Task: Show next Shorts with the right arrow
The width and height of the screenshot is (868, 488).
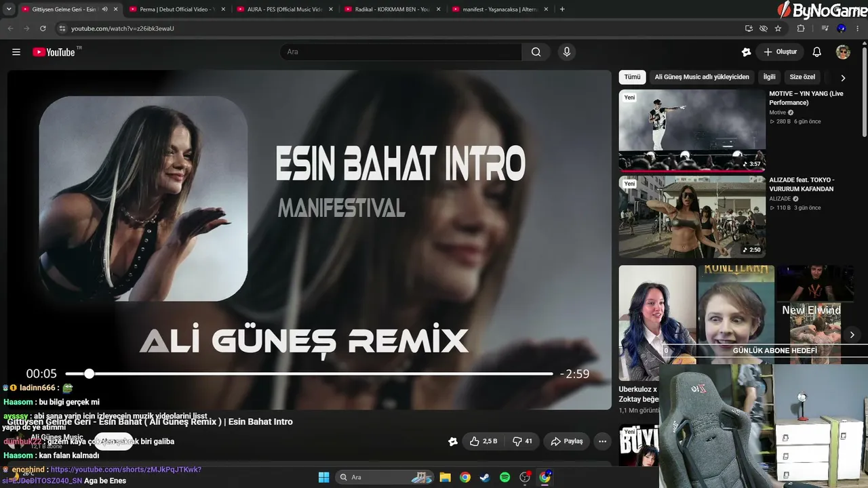Action: pyautogui.click(x=852, y=335)
